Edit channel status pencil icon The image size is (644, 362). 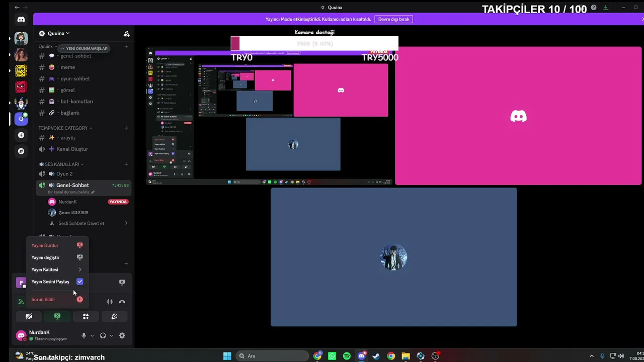pyautogui.click(x=93, y=192)
